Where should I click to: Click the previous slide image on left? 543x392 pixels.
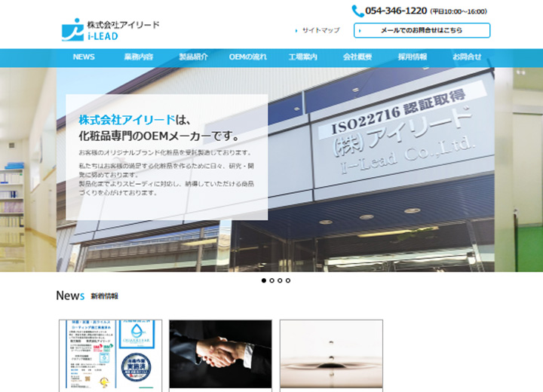coord(28,170)
